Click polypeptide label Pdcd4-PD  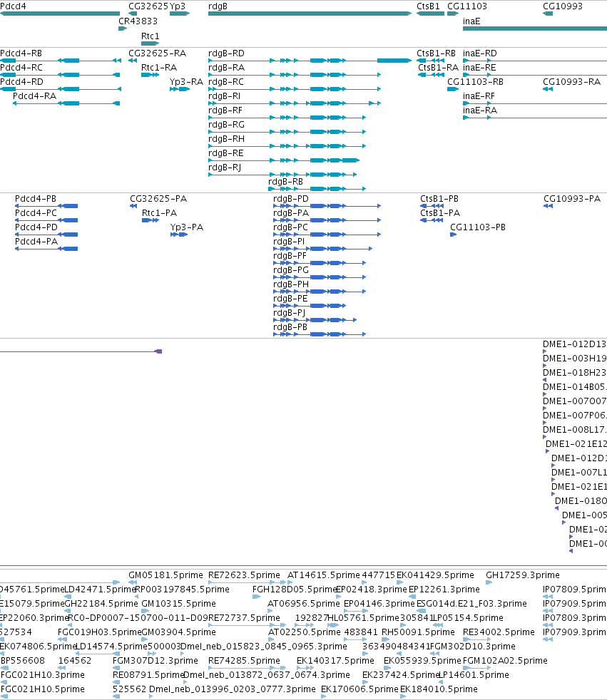(x=36, y=227)
